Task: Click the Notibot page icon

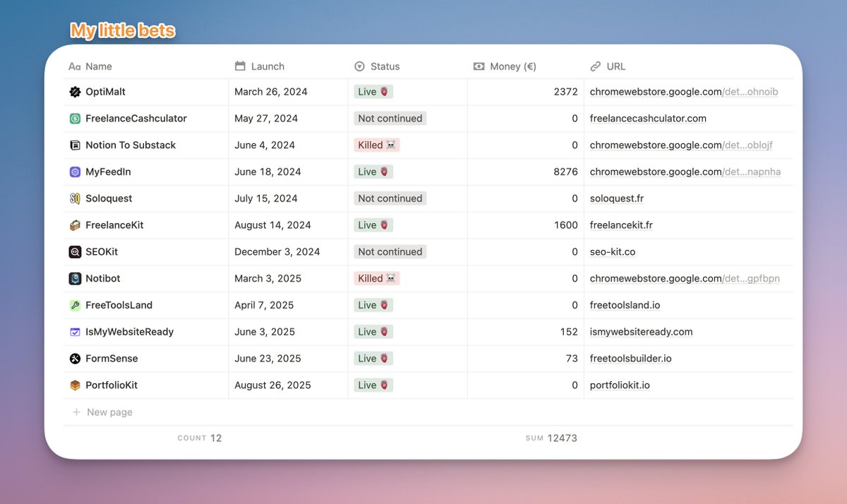Action: [x=75, y=279]
